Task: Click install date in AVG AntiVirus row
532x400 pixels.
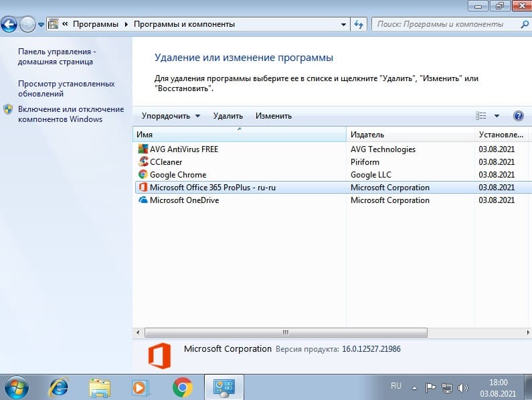Action: [x=497, y=149]
